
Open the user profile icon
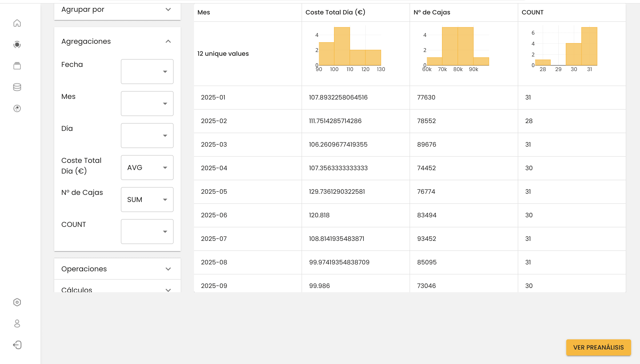17,324
